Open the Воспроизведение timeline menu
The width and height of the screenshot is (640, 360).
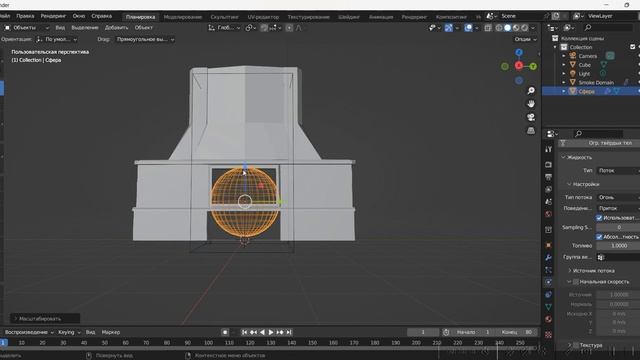29,333
